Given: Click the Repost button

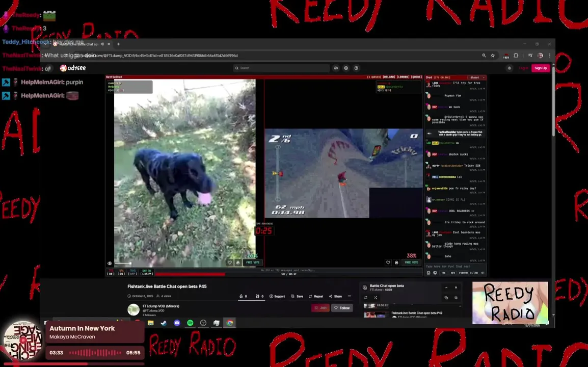Looking at the screenshot, I should pos(316,297).
